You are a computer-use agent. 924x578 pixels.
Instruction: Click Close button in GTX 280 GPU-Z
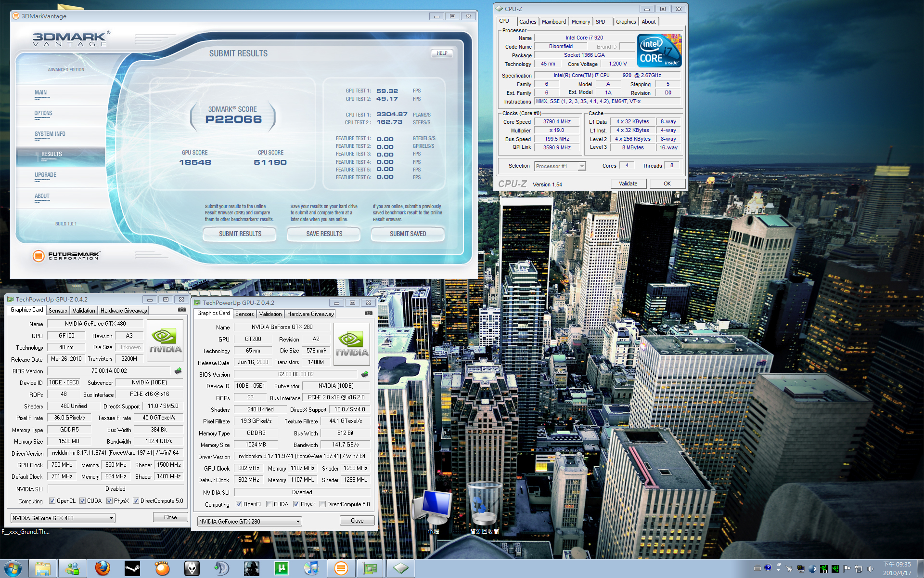pos(357,521)
